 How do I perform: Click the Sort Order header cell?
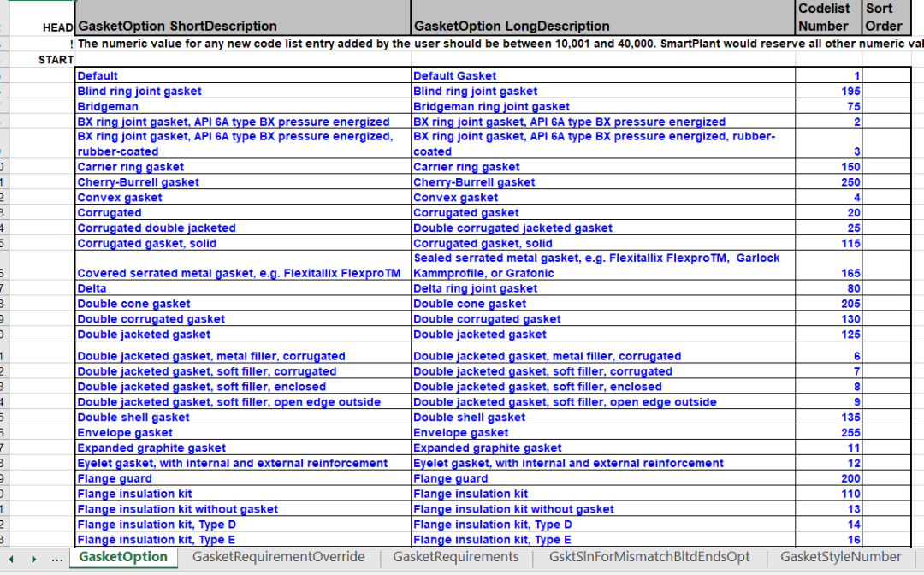tap(887, 18)
